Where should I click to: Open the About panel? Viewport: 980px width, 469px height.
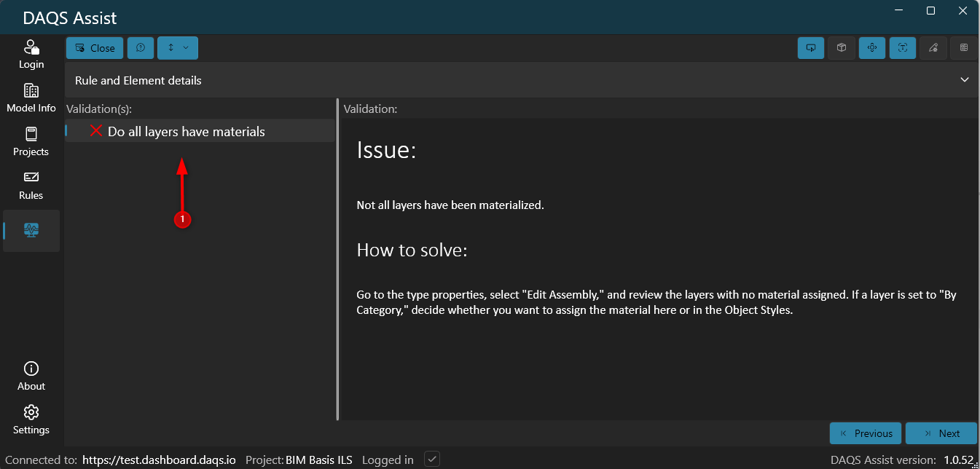coord(31,375)
